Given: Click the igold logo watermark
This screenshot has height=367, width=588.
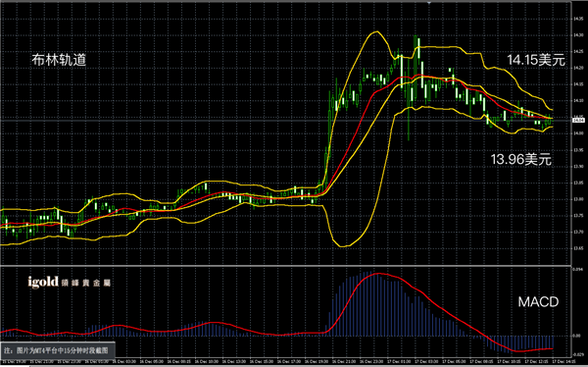Looking at the screenshot, I should (x=69, y=282).
